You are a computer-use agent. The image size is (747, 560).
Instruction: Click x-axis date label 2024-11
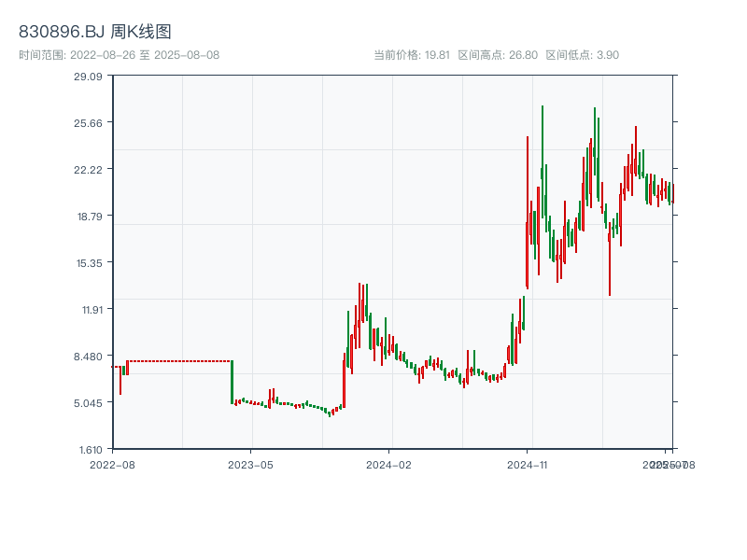(527, 465)
